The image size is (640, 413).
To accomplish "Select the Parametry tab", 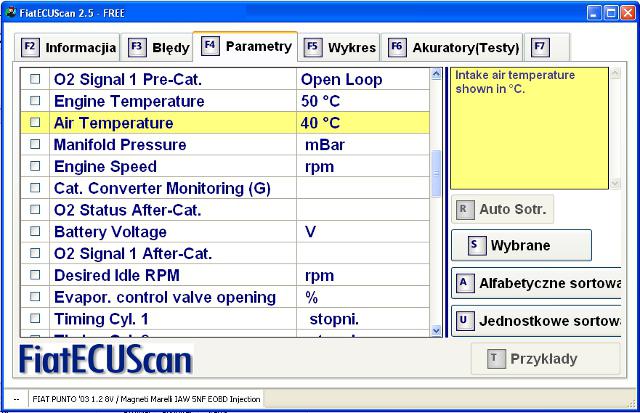I will click(x=245, y=46).
